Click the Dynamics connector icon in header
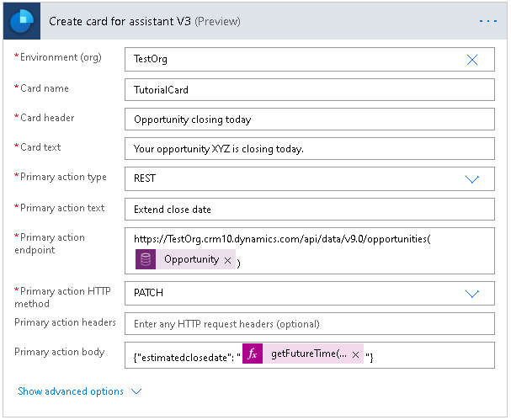This screenshot has width=511, height=420. pos(22,21)
